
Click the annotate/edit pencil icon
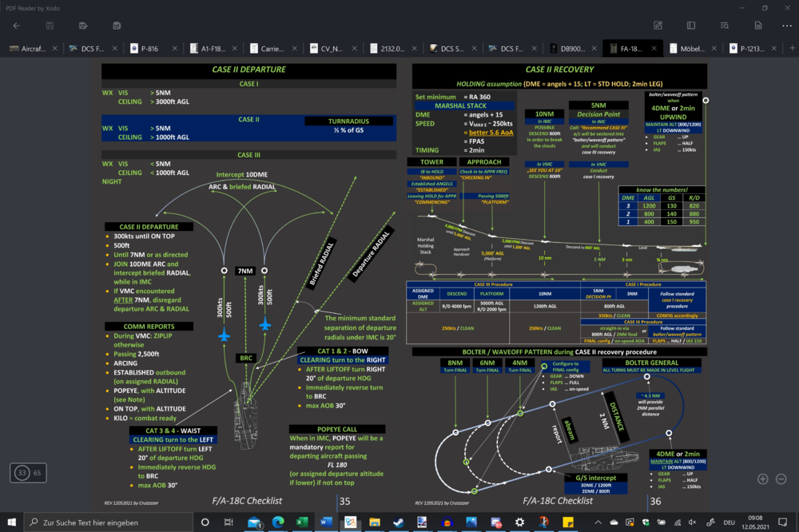coord(658,26)
